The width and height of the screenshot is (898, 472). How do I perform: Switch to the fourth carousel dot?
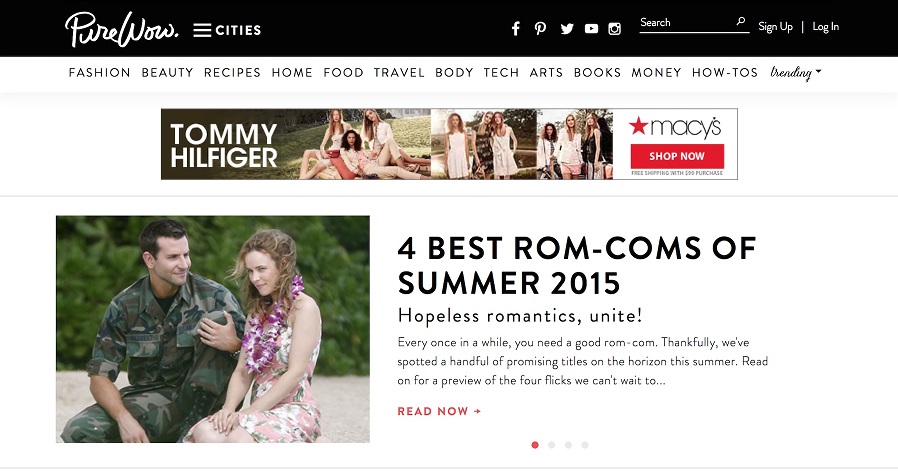tap(585, 445)
